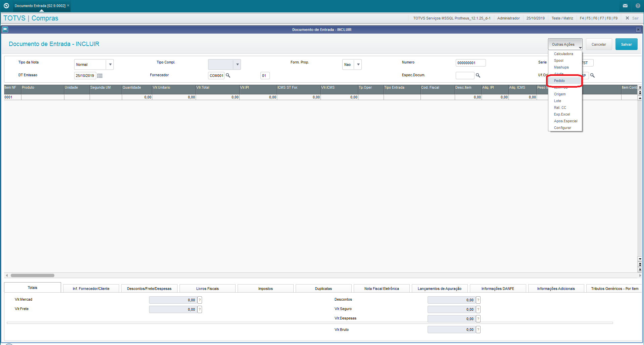Image resolution: width=644 pixels, height=345 pixels.
Task: Expand the Tipo da Nota dropdown
Action: (110, 64)
